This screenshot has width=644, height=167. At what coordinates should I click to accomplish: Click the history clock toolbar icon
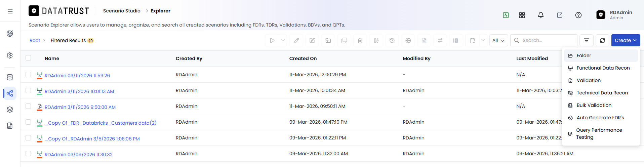pos(392,40)
